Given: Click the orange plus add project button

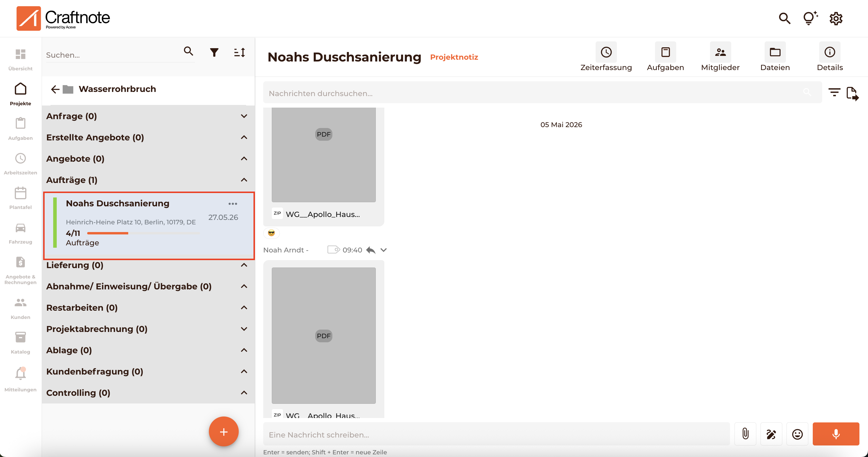Looking at the screenshot, I should [224, 431].
